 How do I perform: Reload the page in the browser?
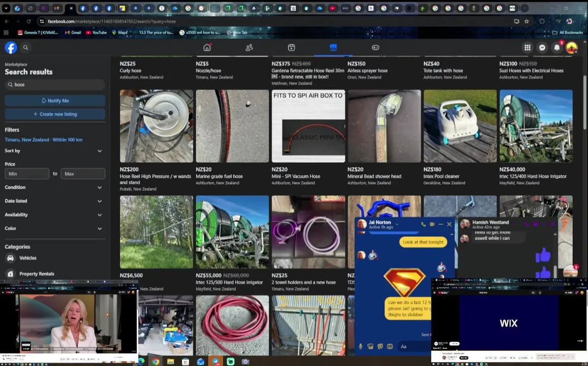pyautogui.click(x=28, y=21)
